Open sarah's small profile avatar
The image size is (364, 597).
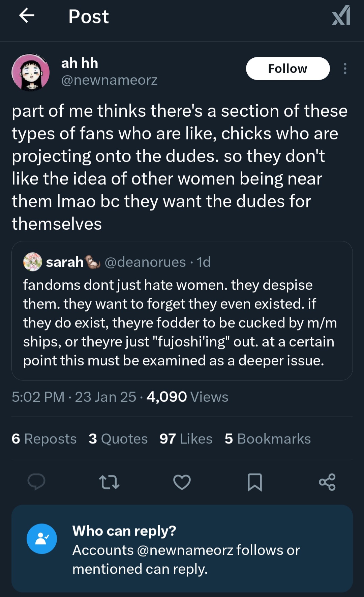pos(32,262)
